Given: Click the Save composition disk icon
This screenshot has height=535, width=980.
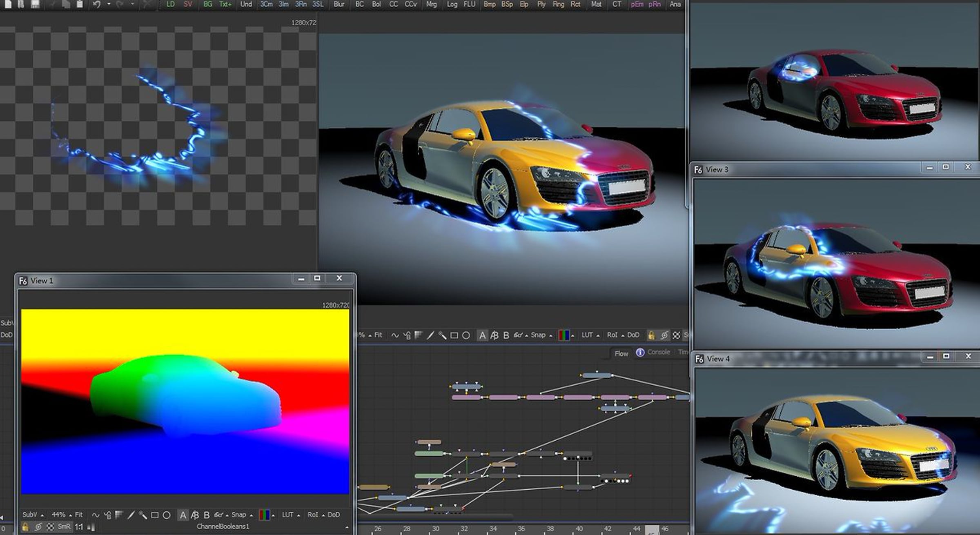Looking at the screenshot, I should (x=36, y=4).
